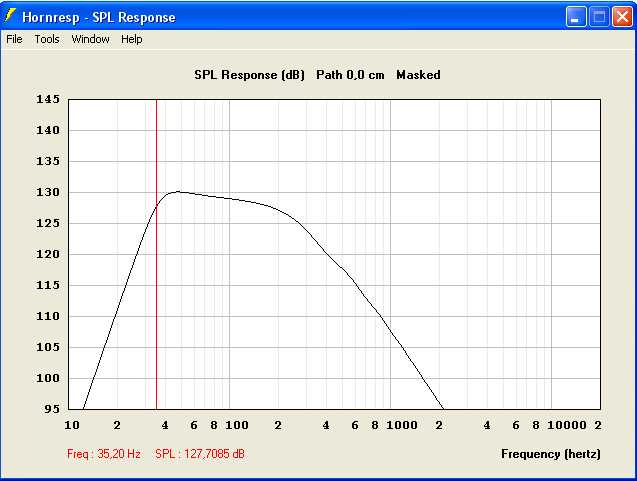Open the Help menu
The height and width of the screenshot is (481, 637).
click(x=132, y=39)
